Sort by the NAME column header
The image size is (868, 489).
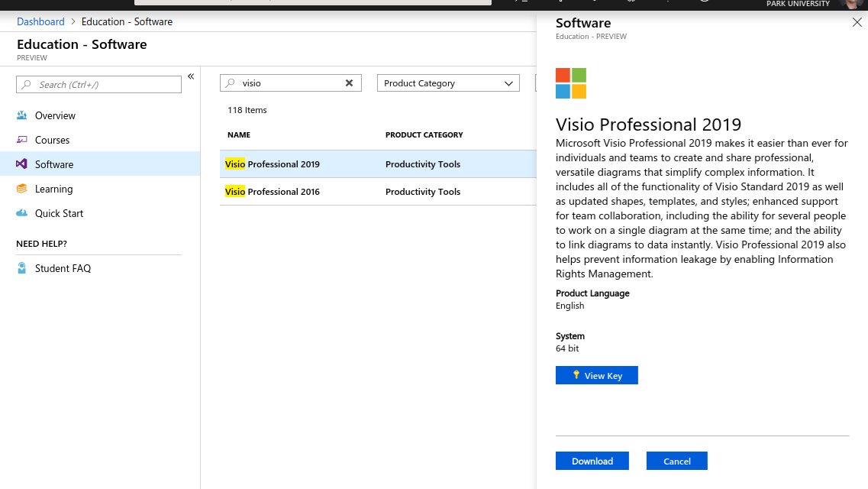[x=239, y=134]
